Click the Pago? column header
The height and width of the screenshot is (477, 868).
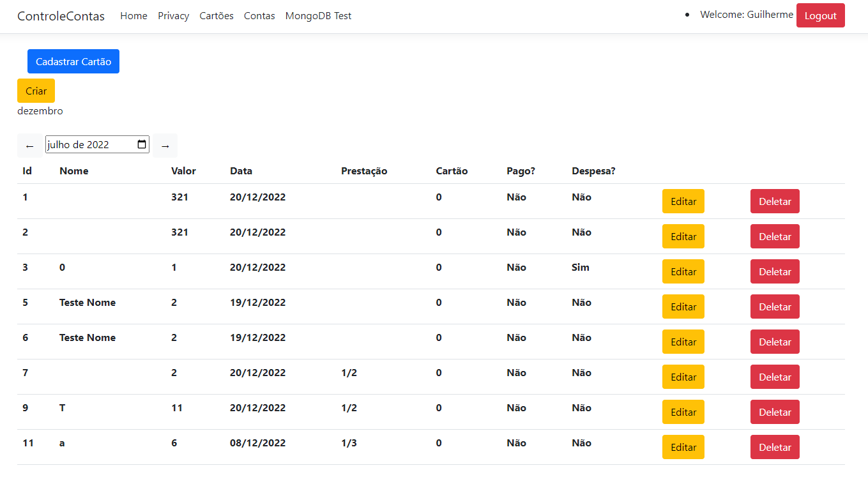[x=521, y=171]
